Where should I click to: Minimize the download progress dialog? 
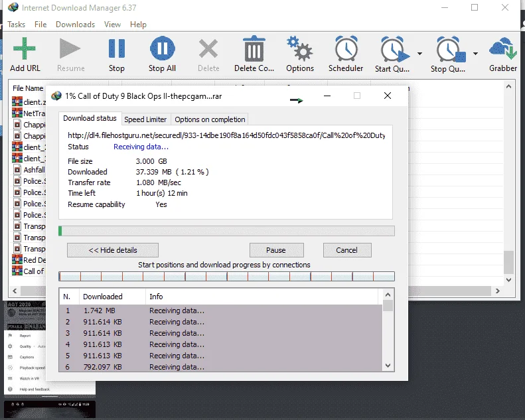coord(327,96)
